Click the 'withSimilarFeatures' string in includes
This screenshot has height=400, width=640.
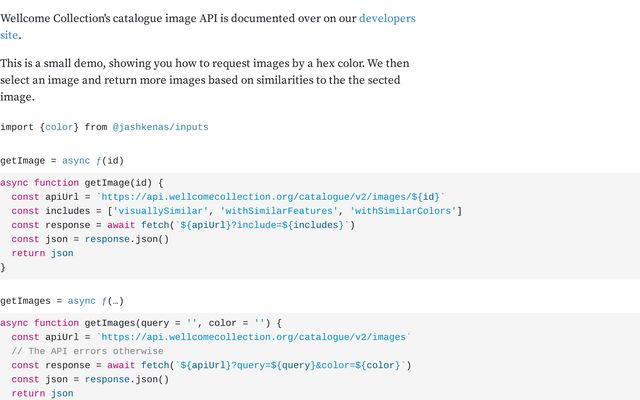[280, 211]
